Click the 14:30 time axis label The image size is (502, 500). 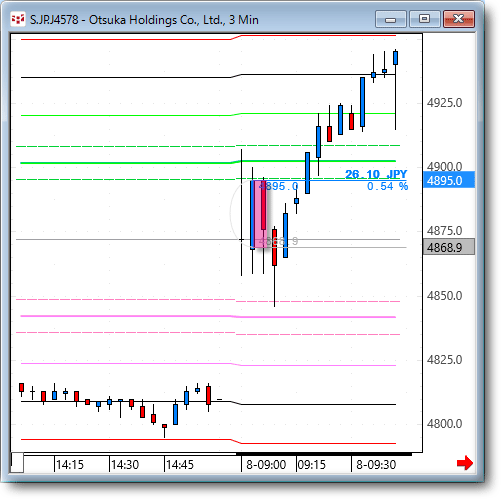125,464
